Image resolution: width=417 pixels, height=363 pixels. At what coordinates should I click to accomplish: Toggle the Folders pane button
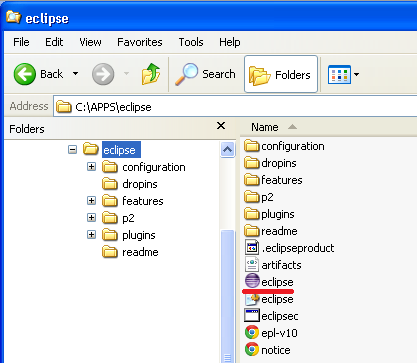tap(281, 74)
